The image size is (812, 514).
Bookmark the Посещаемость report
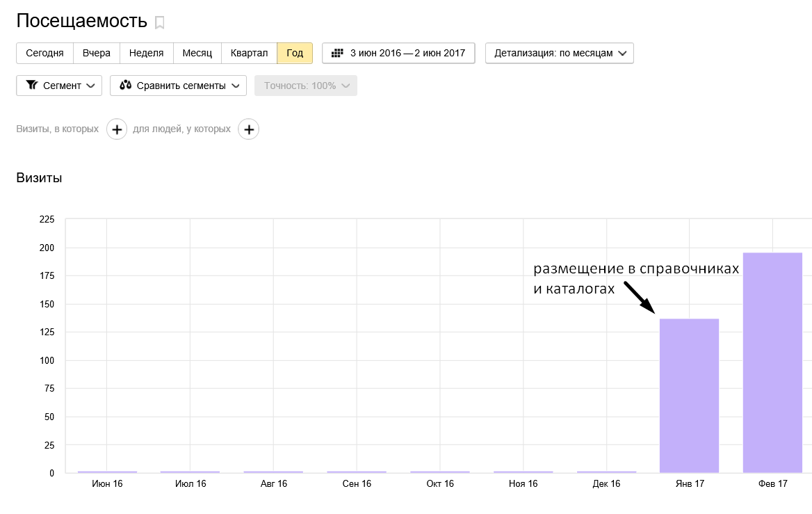(x=160, y=23)
